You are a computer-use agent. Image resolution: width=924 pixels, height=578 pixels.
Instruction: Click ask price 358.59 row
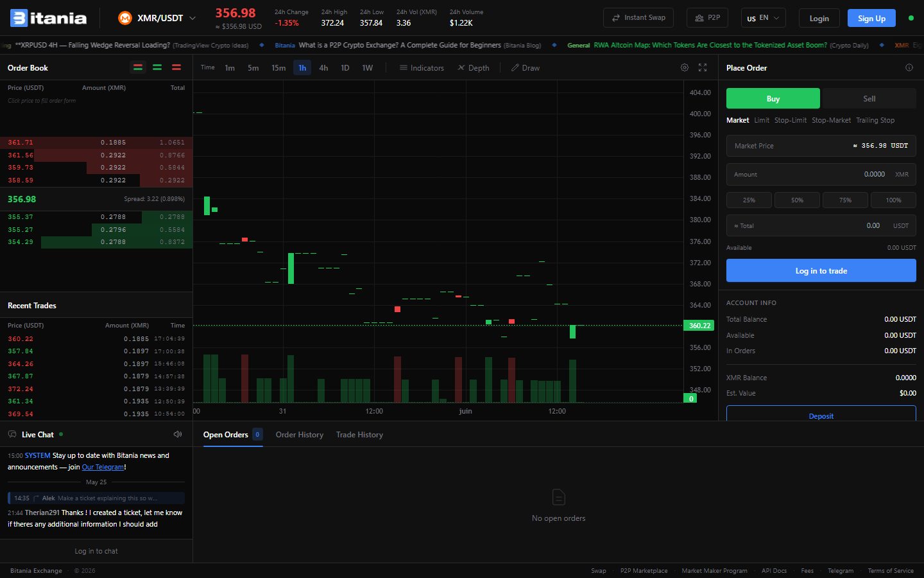(x=96, y=180)
